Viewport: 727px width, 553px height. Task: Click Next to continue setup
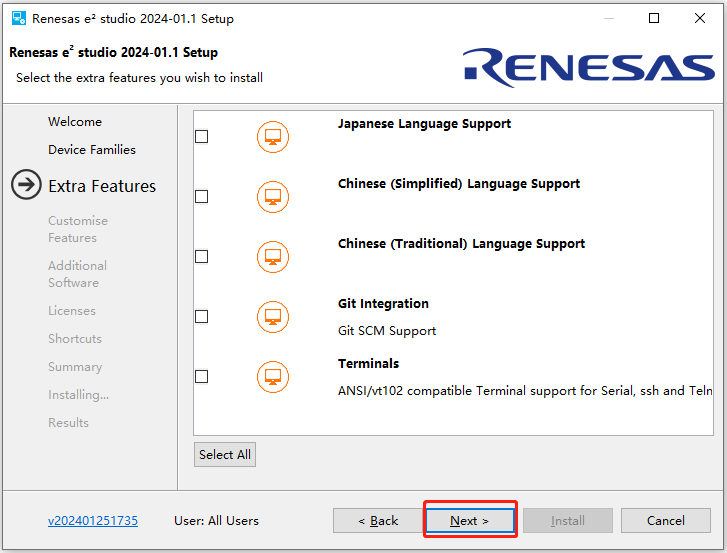470,521
